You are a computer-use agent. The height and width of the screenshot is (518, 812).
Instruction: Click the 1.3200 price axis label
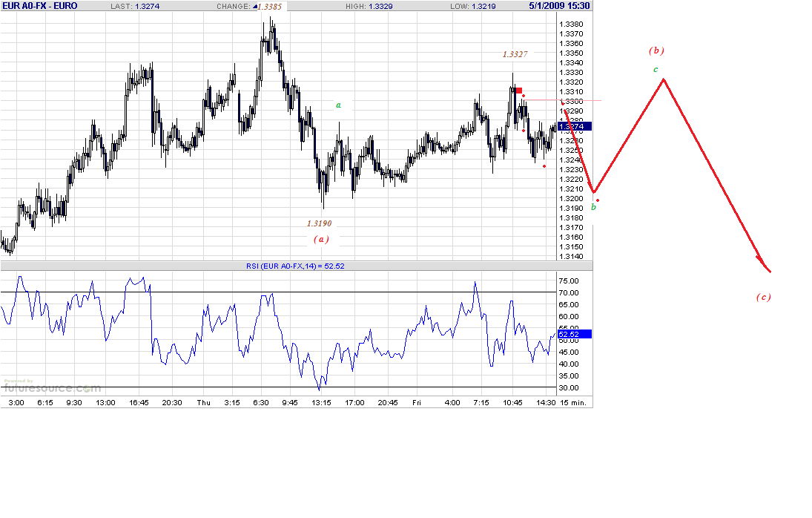pos(571,198)
